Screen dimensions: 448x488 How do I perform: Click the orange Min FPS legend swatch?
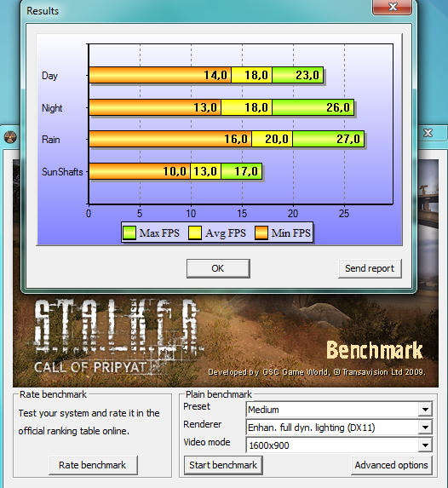261,233
